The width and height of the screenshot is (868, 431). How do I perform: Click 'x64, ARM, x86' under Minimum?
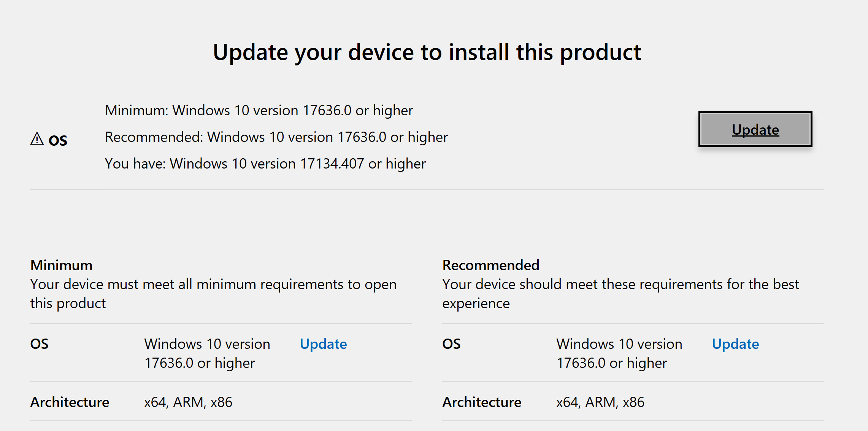(188, 402)
